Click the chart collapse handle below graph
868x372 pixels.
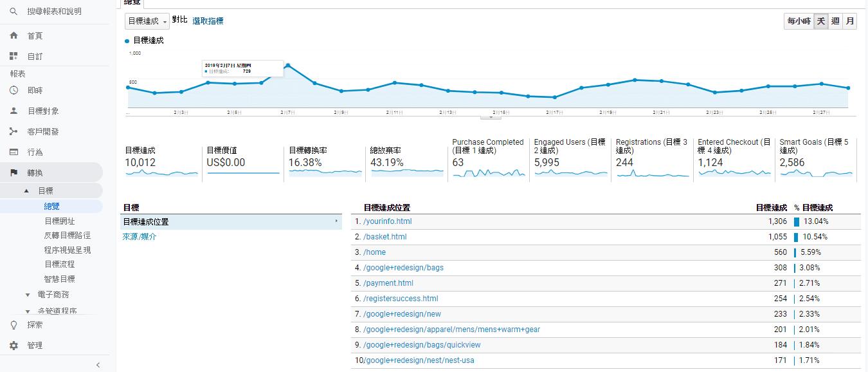[x=491, y=117]
